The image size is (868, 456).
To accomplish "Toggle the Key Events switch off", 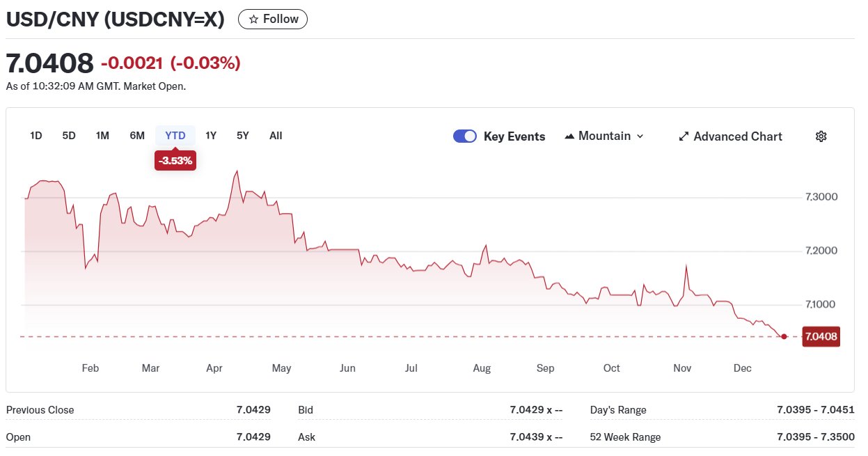I will tap(464, 136).
